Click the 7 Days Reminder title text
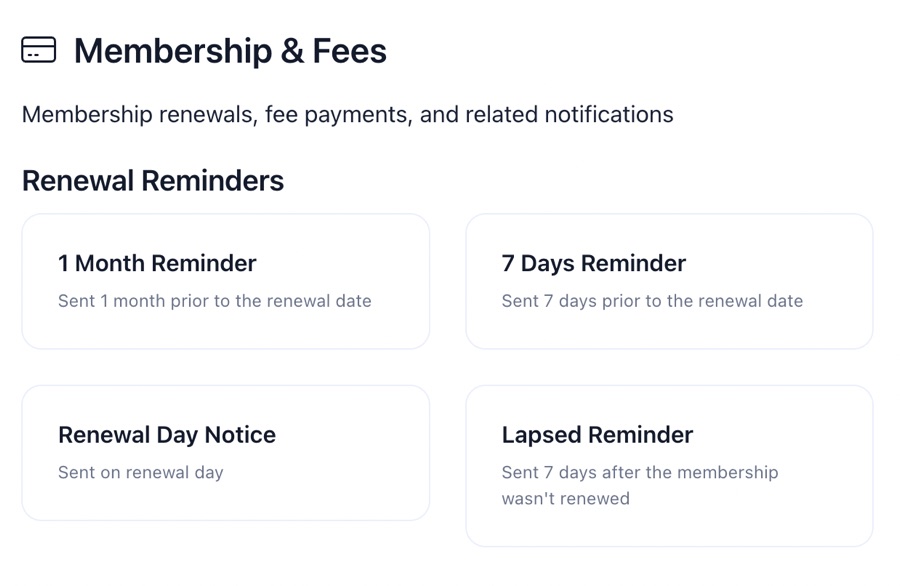 tap(593, 263)
